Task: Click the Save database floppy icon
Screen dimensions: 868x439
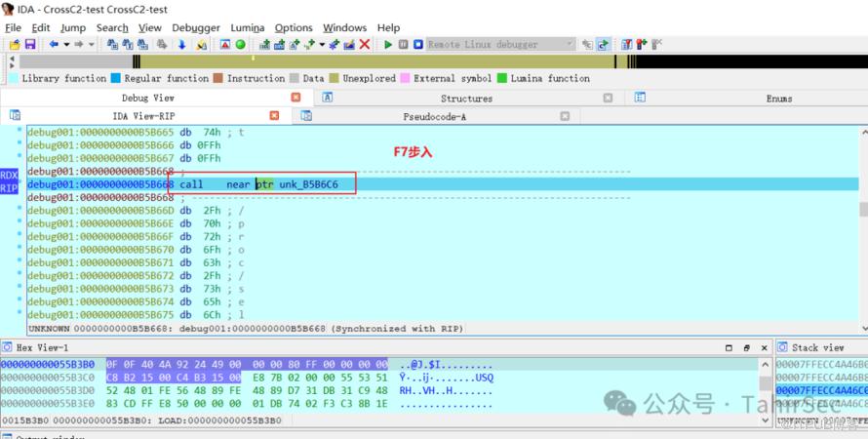Action: click(x=30, y=44)
